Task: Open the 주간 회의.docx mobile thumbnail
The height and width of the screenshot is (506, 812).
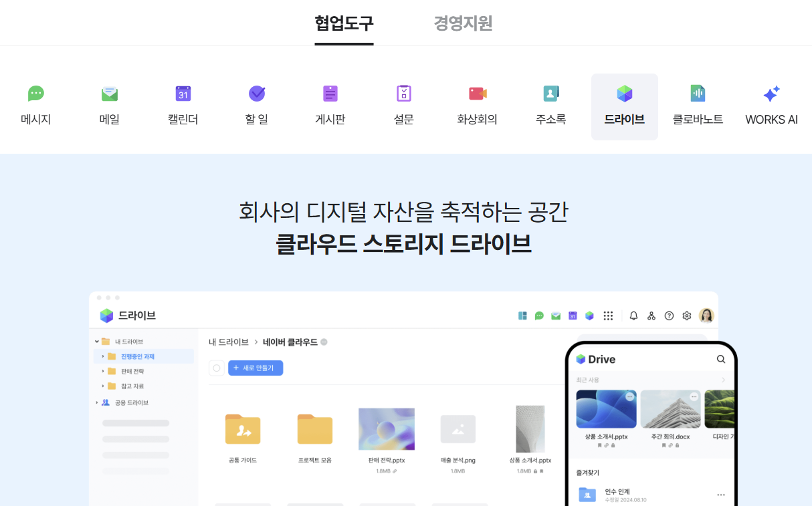Action: tap(671, 409)
